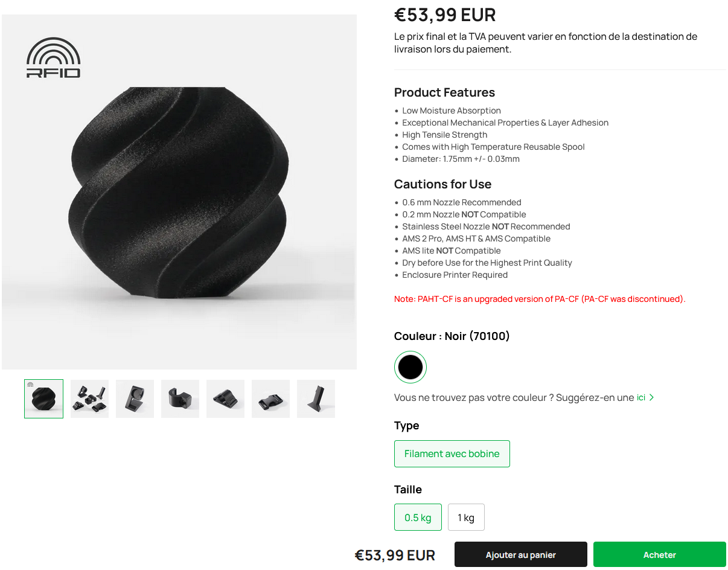Follow the 'ici' color suggestion link

(x=641, y=397)
